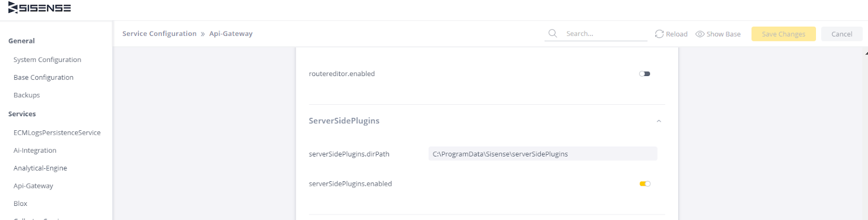868x220 pixels.
Task: Click the Save Changes button
Action: [783, 34]
